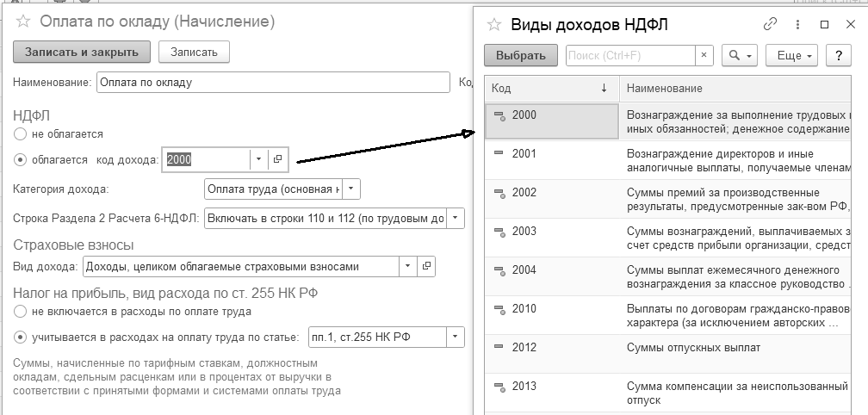Click the Записать и закрыть button
Image resolution: width=868 pixels, height=415 pixels.
tap(82, 52)
